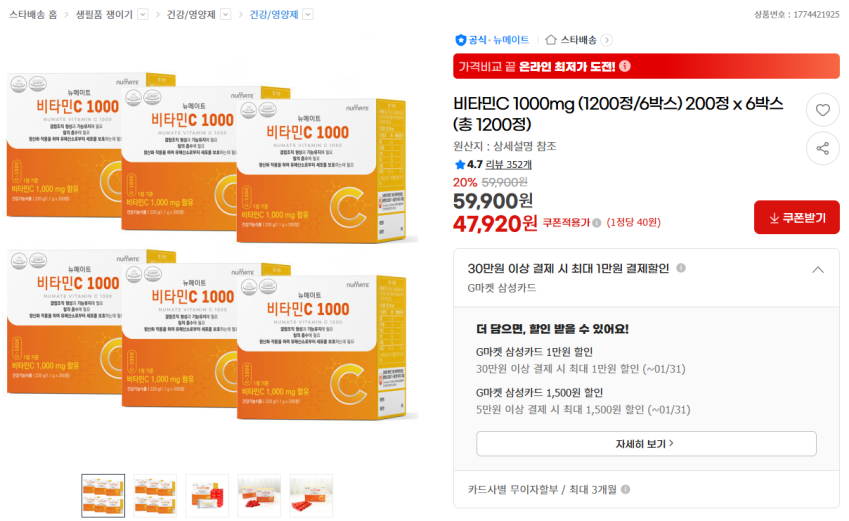Viewport: 849px width, 521px height.
Task: Select the last product thumbnail
Action: [x=311, y=496]
